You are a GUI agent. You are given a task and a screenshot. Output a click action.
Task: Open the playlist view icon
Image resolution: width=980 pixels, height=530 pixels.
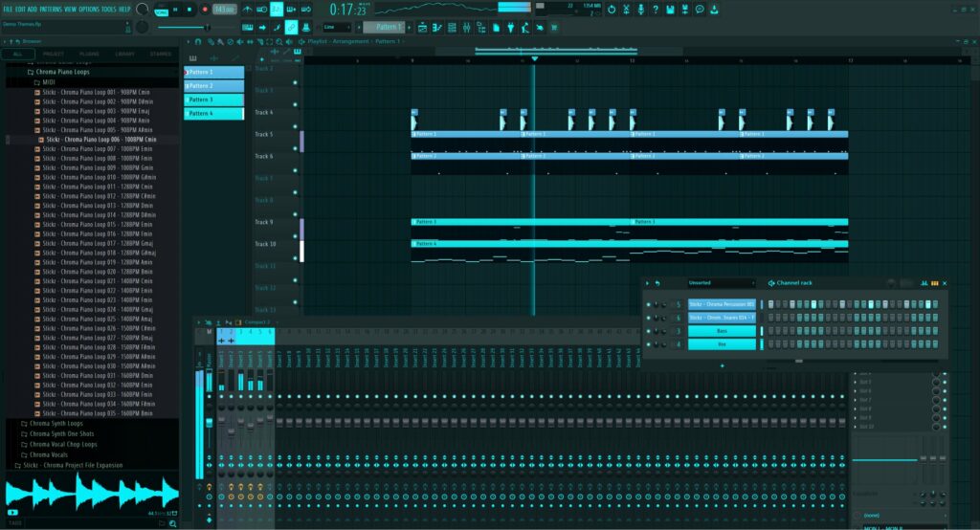[x=422, y=28]
